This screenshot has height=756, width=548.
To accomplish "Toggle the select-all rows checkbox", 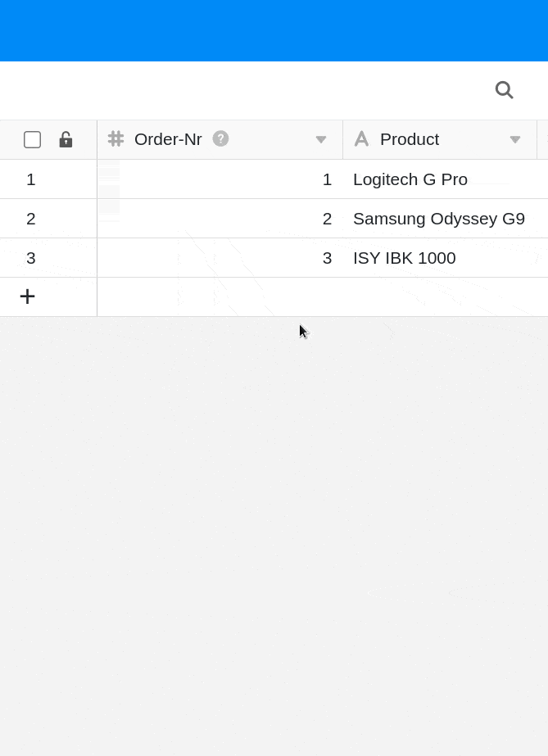I will [33, 139].
